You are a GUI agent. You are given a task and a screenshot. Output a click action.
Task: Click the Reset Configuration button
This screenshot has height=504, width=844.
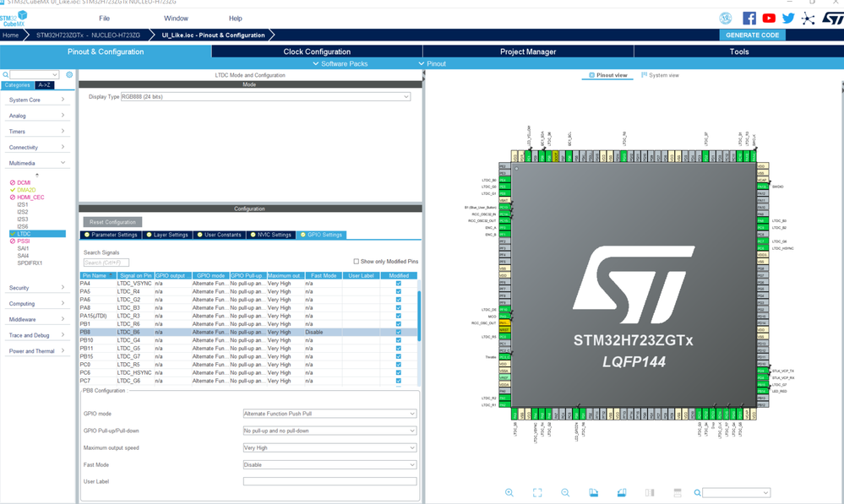pyautogui.click(x=112, y=222)
